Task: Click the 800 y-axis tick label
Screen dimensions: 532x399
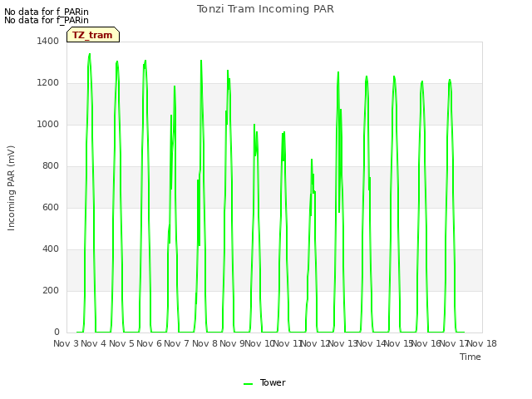Action: coord(51,166)
